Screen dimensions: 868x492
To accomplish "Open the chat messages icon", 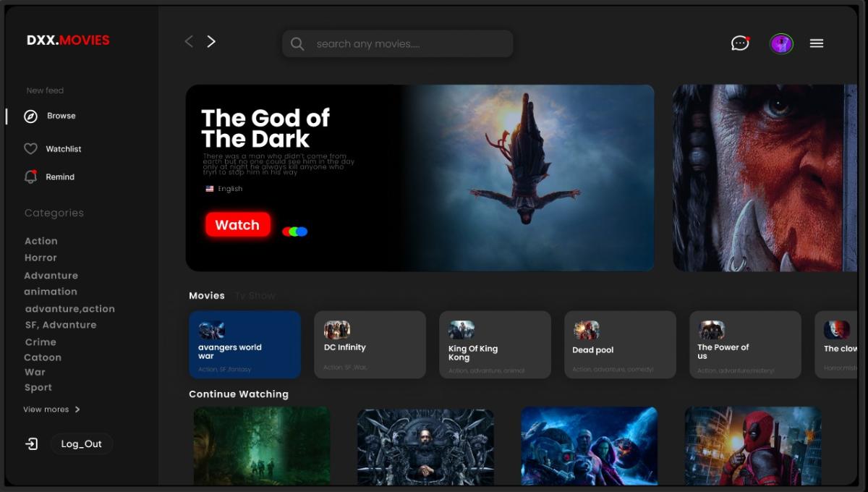I will (x=739, y=43).
